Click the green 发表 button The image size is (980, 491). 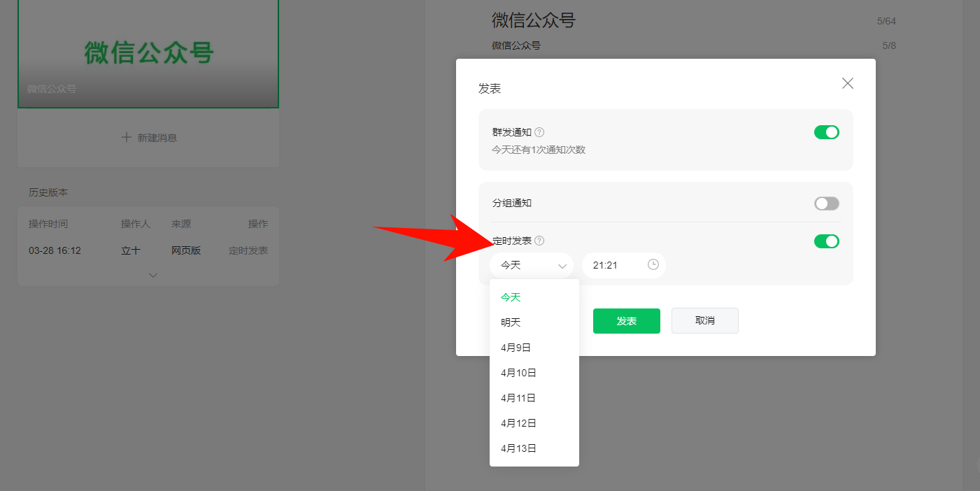pyautogui.click(x=627, y=321)
